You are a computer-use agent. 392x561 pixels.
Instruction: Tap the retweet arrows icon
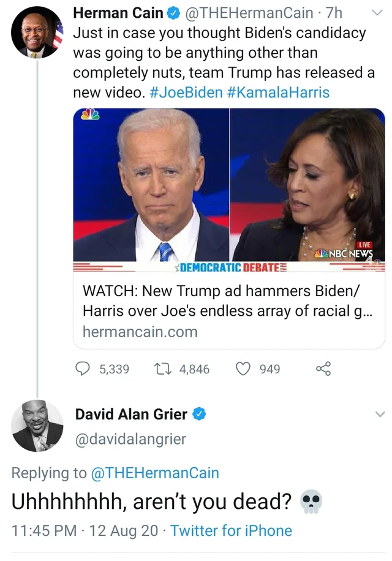click(162, 368)
